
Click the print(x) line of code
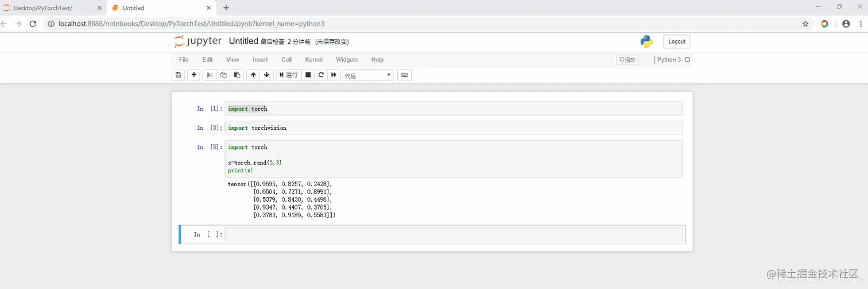tap(240, 171)
